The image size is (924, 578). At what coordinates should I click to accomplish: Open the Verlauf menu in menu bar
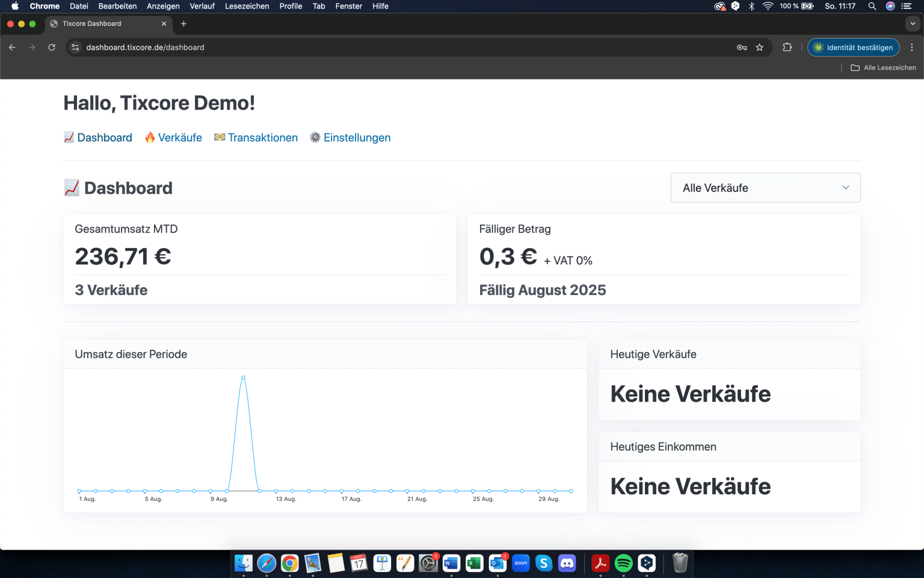[x=202, y=6]
